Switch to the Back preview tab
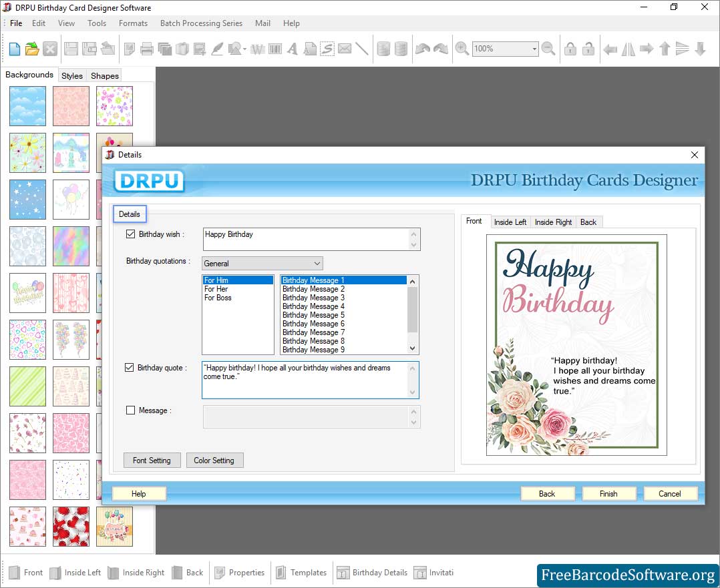720x588 pixels. coord(588,222)
